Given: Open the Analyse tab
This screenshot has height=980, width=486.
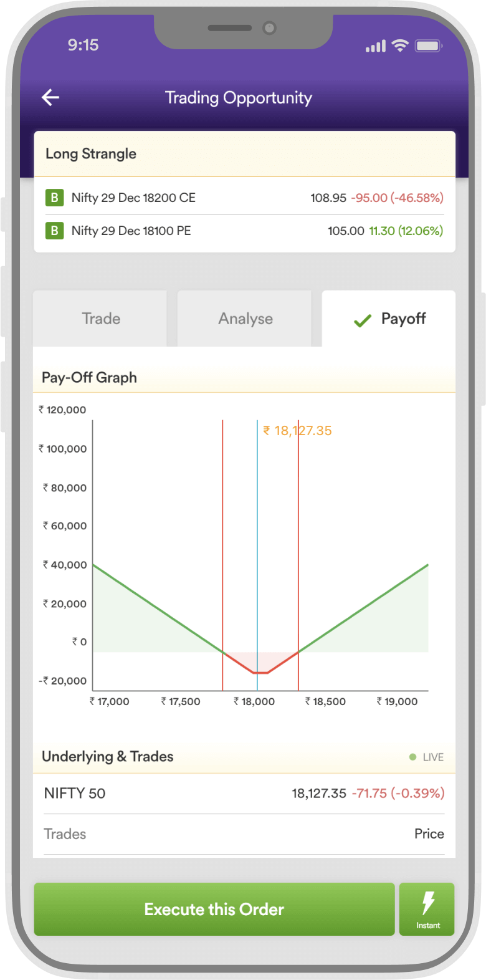Looking at the screenshot, I should [245, 319].
